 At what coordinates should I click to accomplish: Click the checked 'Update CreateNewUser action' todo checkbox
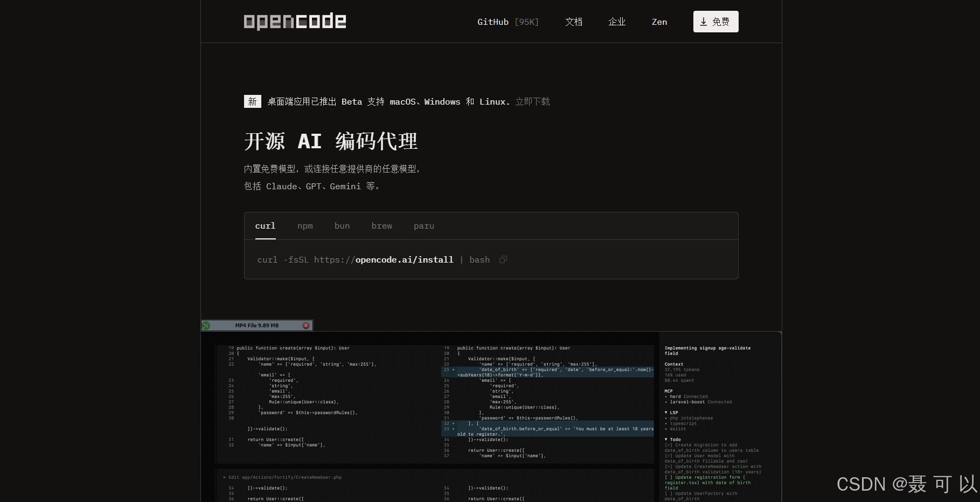(x=669, y=467)
